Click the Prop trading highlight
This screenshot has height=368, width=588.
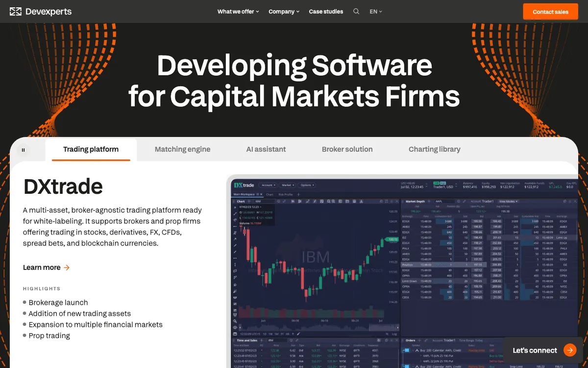click(49, 336)
